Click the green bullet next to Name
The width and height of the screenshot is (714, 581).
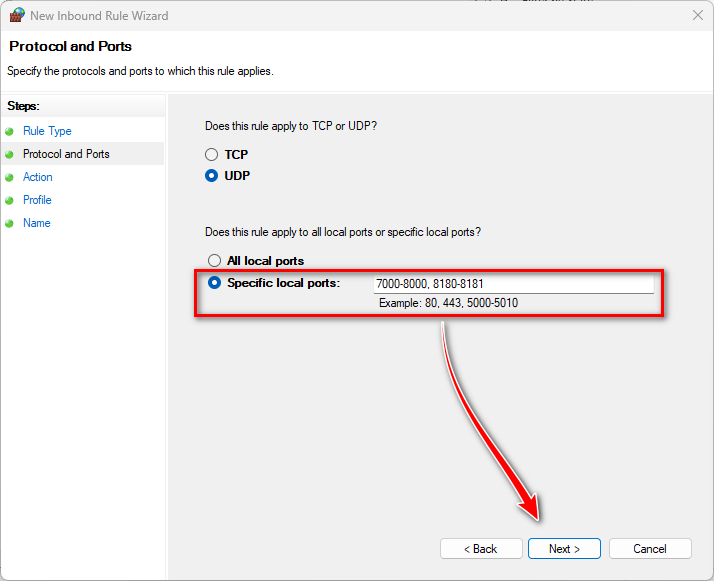(10, 223)
